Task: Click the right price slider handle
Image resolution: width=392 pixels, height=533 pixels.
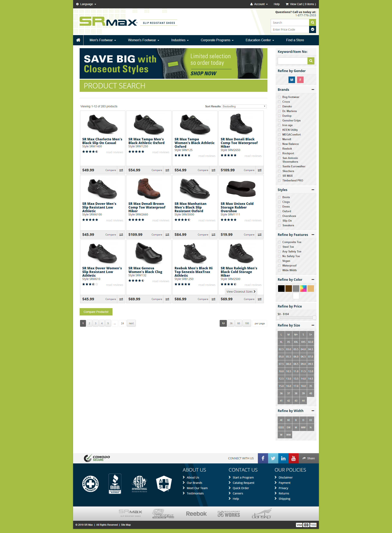Action: (x=314, y=318)
